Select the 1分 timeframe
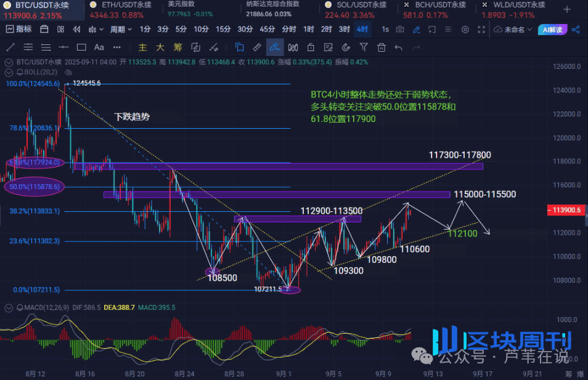 point(145,29)
